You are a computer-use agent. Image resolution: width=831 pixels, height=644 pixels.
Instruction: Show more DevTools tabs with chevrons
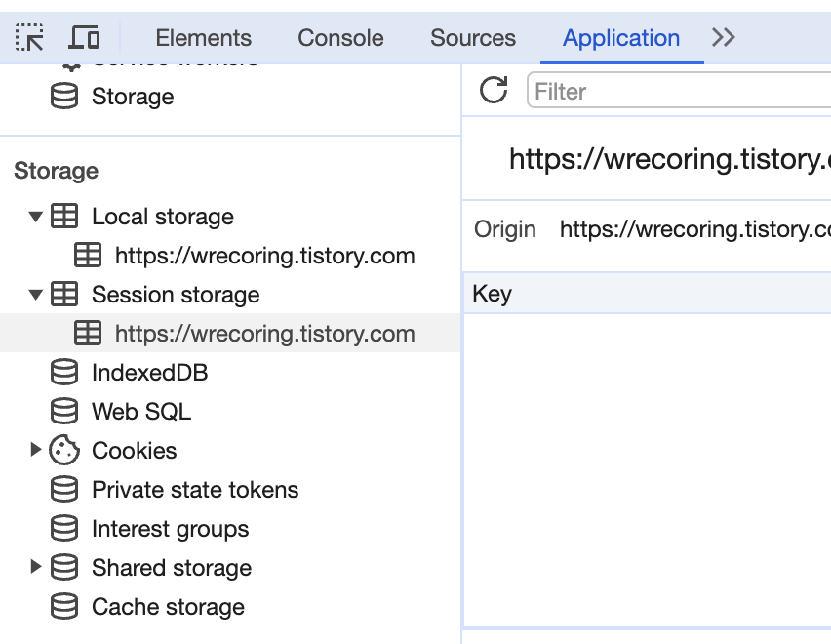pos(724,38)
